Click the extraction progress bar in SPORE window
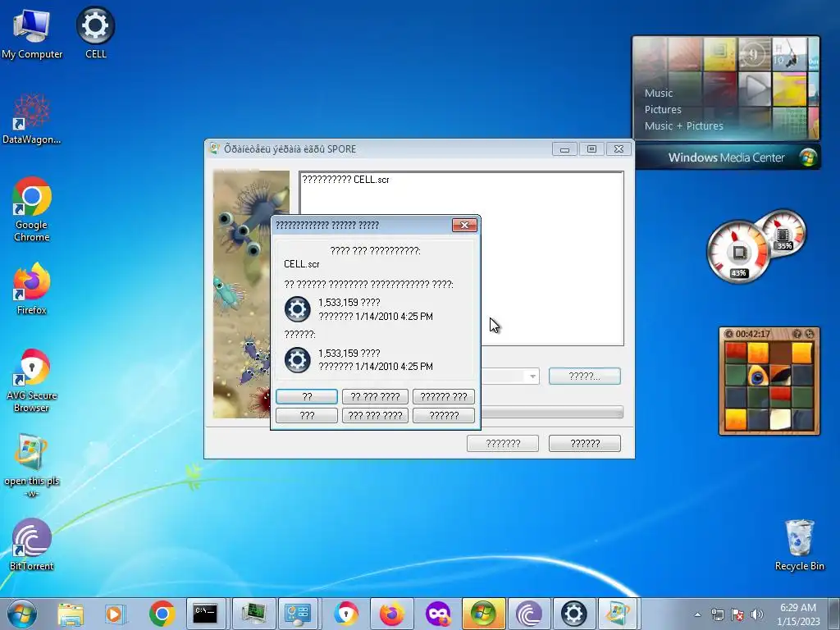 (x=552, y=412)
